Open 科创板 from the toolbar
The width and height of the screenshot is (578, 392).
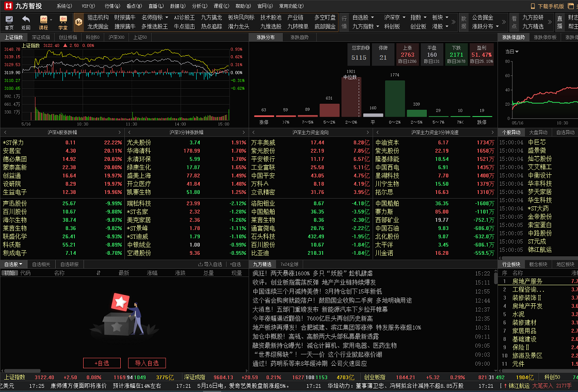[392, 26]
